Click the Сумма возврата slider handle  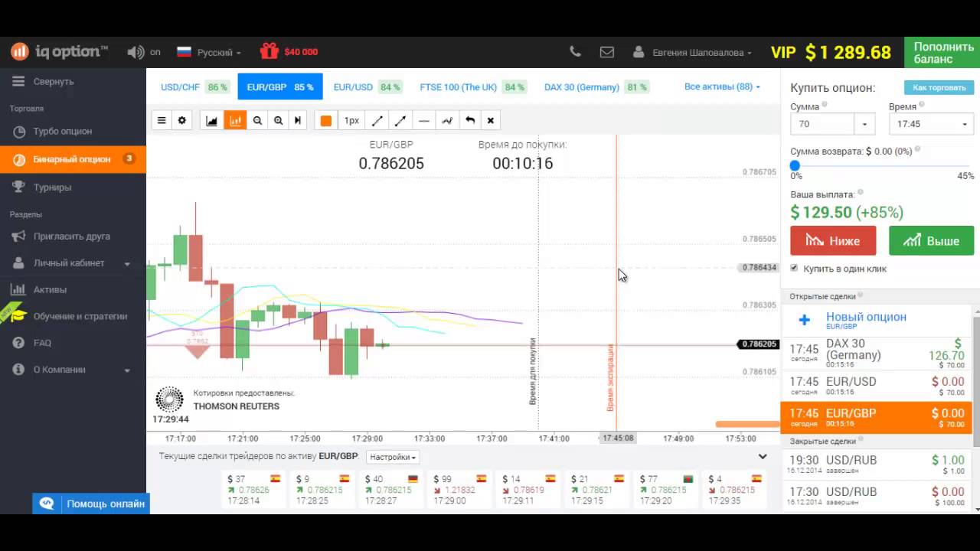(x=795, y=165)
